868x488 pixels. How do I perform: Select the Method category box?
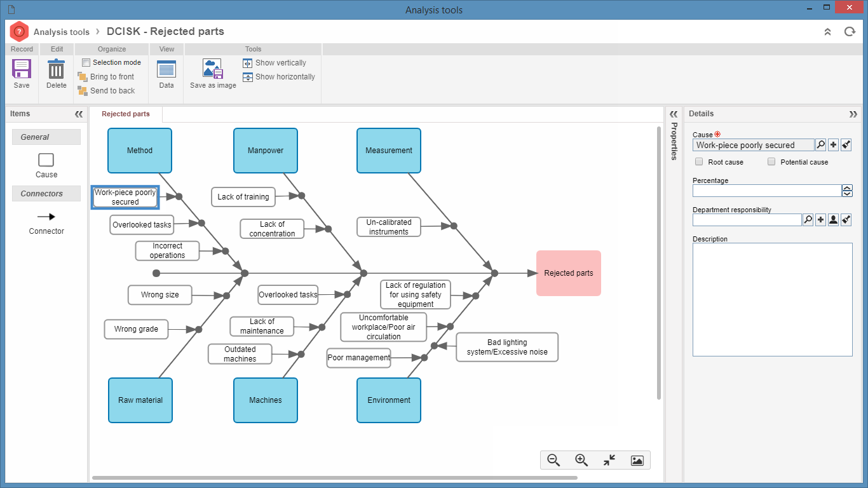tap(140, 151)
